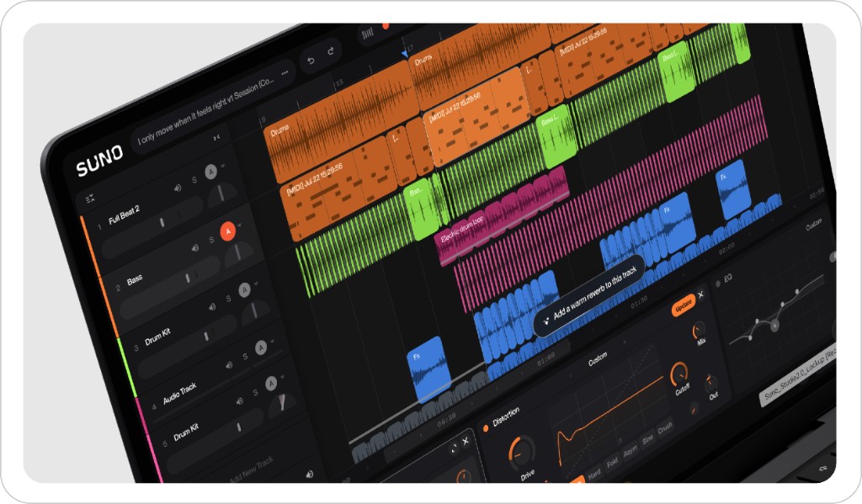Click the orange record dot at top

pos(386,26)
